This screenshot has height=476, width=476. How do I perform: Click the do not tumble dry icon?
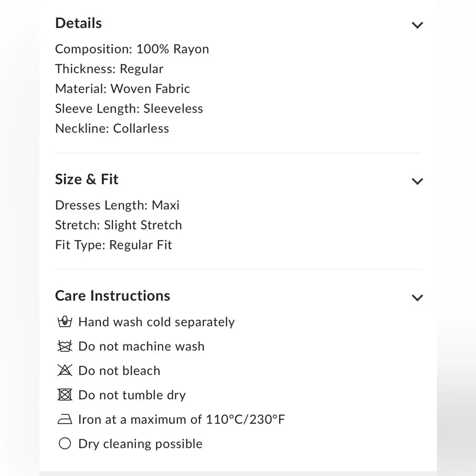point(64,395)
